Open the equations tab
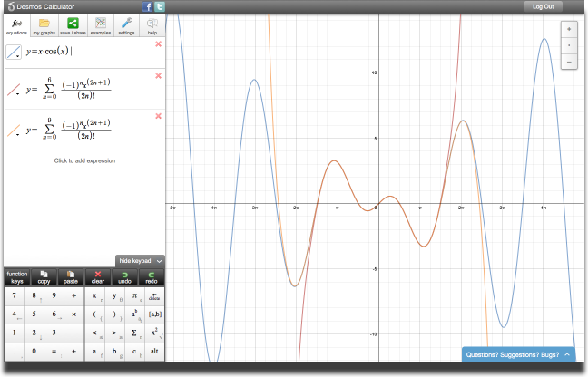Image resolution: width=588 pixels, height=377 pixels. coord(17,26)
